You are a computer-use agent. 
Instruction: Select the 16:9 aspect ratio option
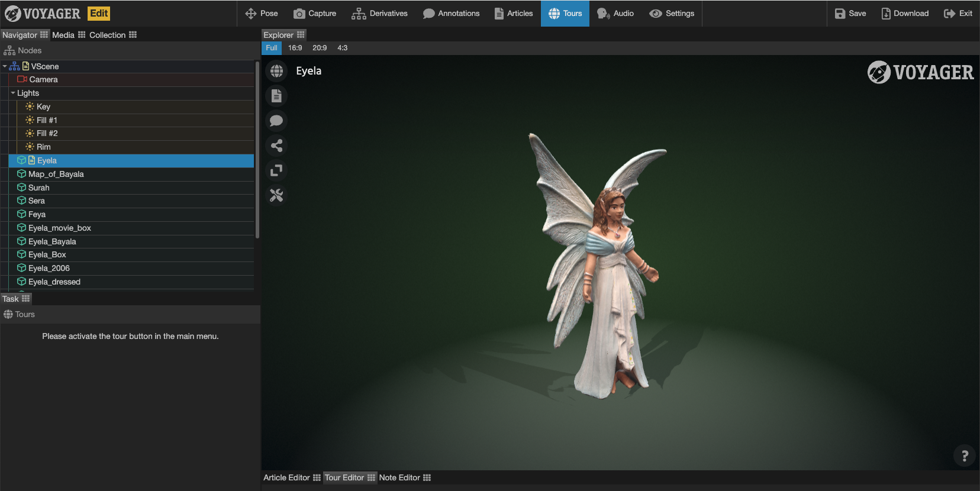pos(295,48)
